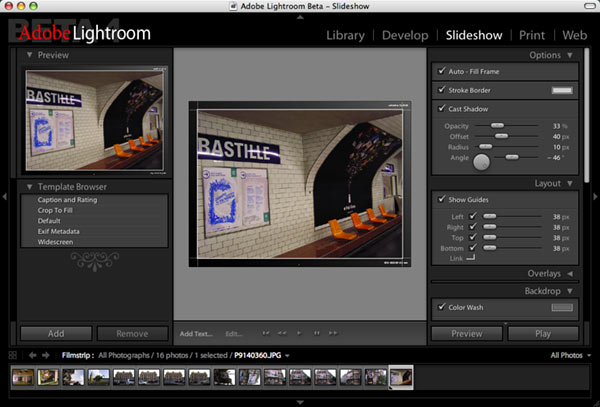Click the fast-forward playback control
This screenshot has width=600, height=407.
333,333
